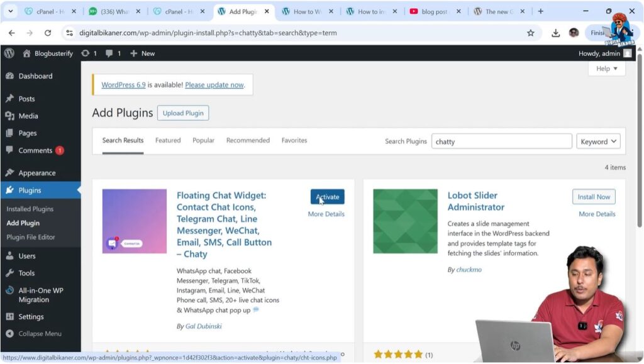Reload the browser page
The width and height of the screenshot is (644, 364).
48,33
